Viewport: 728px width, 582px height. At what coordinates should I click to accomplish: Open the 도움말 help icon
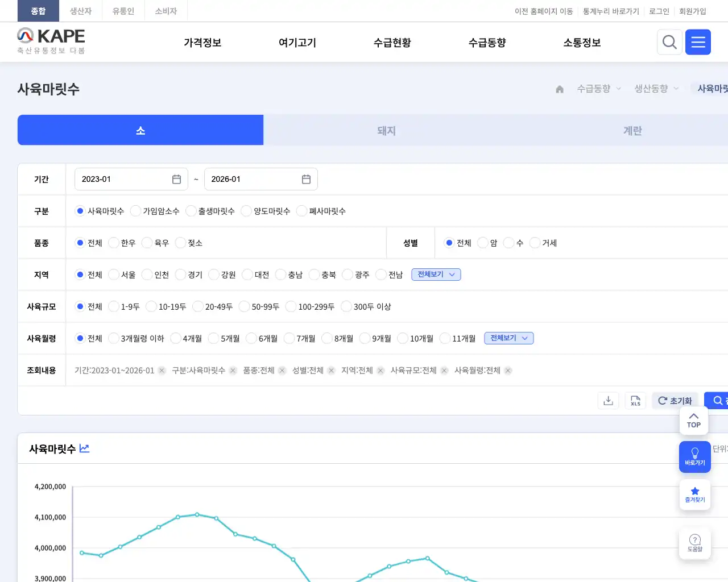coord(694,543)
